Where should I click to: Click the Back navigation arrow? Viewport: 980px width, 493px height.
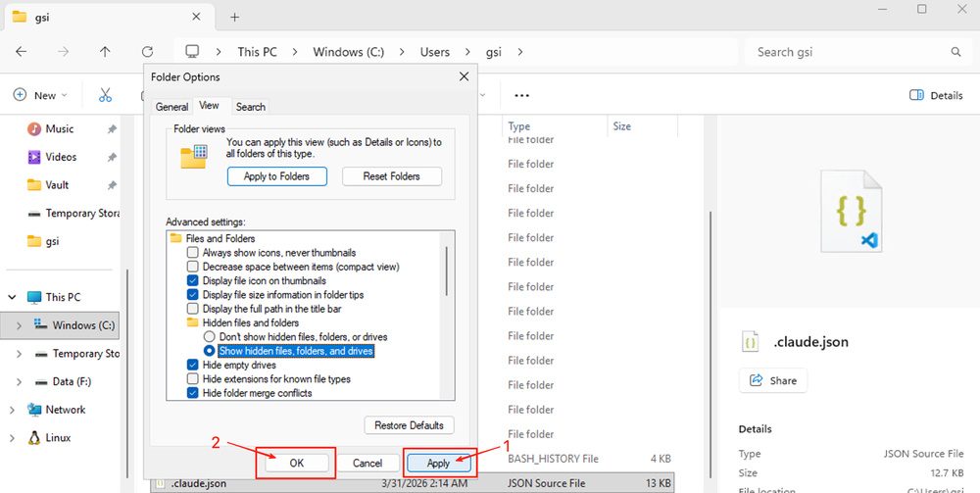(x=22, y=52)
